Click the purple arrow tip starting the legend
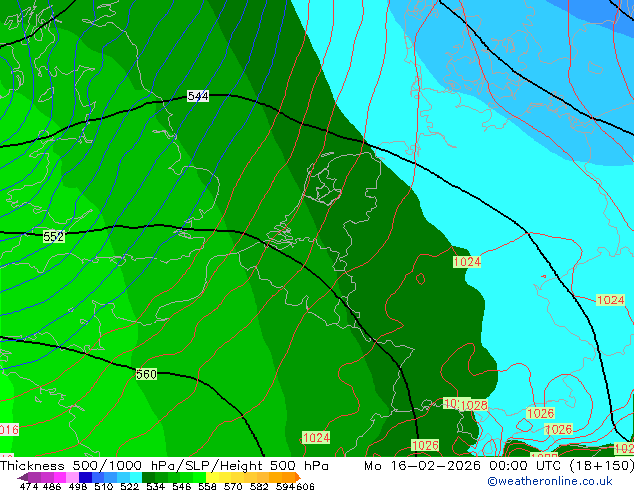The width and height of the screenshot is (634, 490). click(22, 477)
